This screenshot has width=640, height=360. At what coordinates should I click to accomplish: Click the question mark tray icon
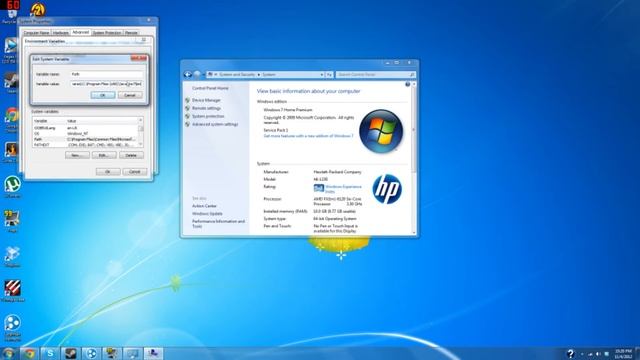pyautogui.click(x=571, y=353)
